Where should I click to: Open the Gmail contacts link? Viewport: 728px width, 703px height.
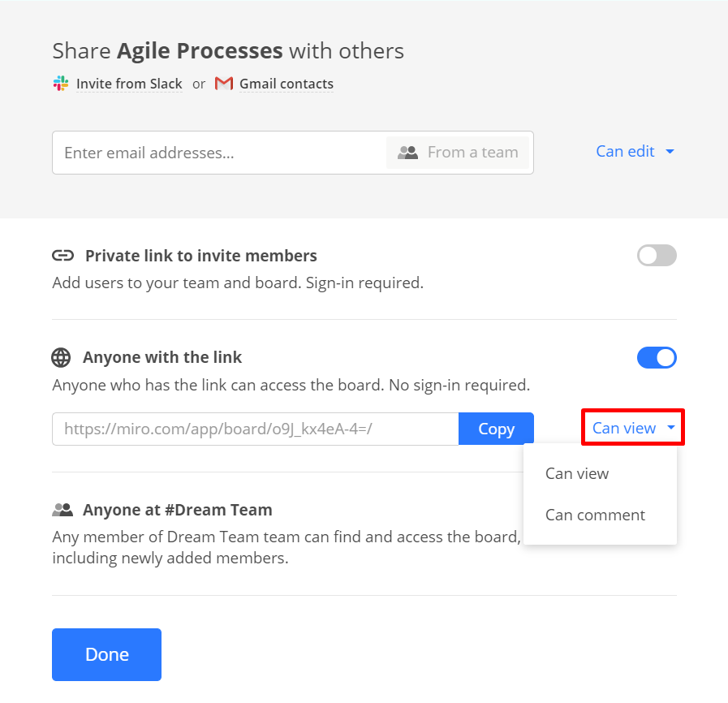coord(286,84)
